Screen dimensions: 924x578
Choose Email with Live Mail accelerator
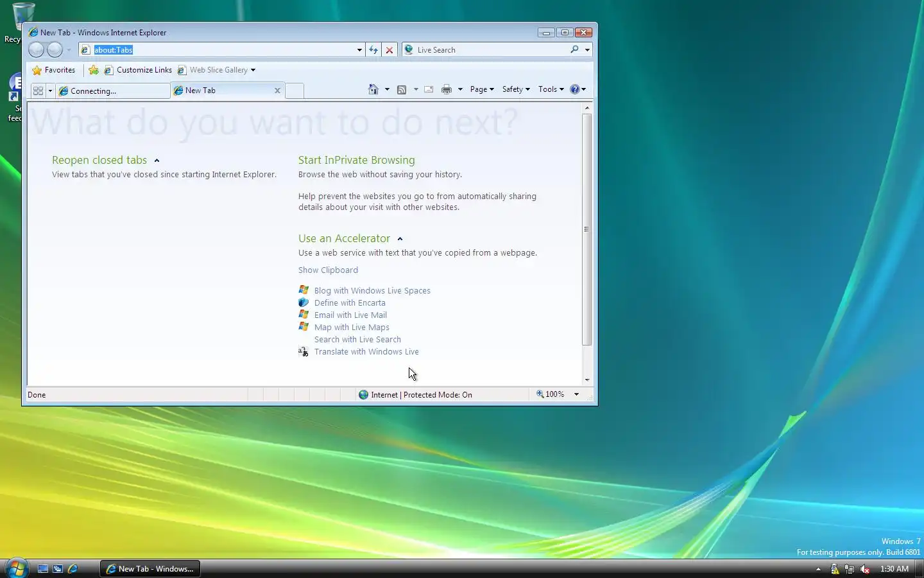(350, 315)
